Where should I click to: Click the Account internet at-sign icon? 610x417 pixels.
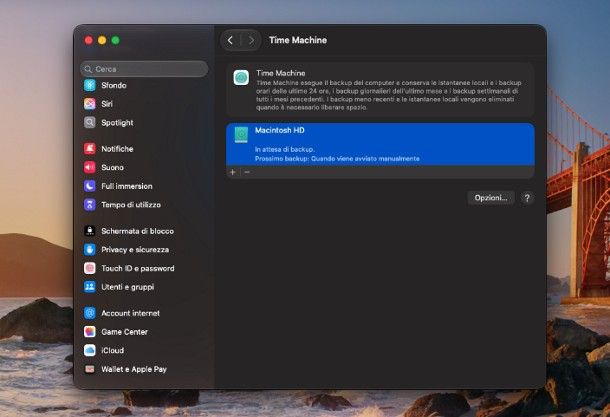click(x=90, y=313)
